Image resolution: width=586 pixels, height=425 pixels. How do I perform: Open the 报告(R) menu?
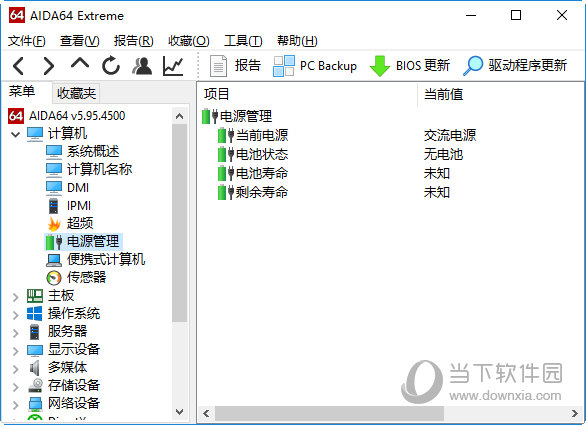(x=133, y=40)
